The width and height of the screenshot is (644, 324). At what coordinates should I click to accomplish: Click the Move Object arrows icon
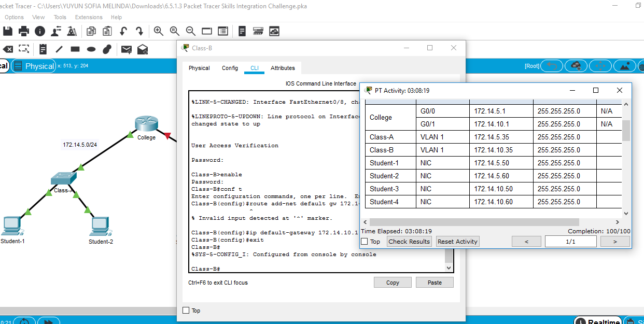pos(600,66)
